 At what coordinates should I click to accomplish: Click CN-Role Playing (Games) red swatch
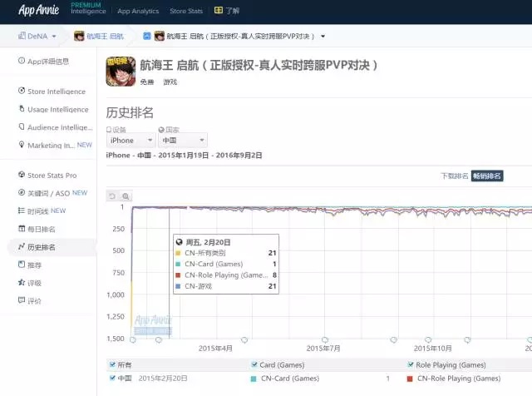410,379
